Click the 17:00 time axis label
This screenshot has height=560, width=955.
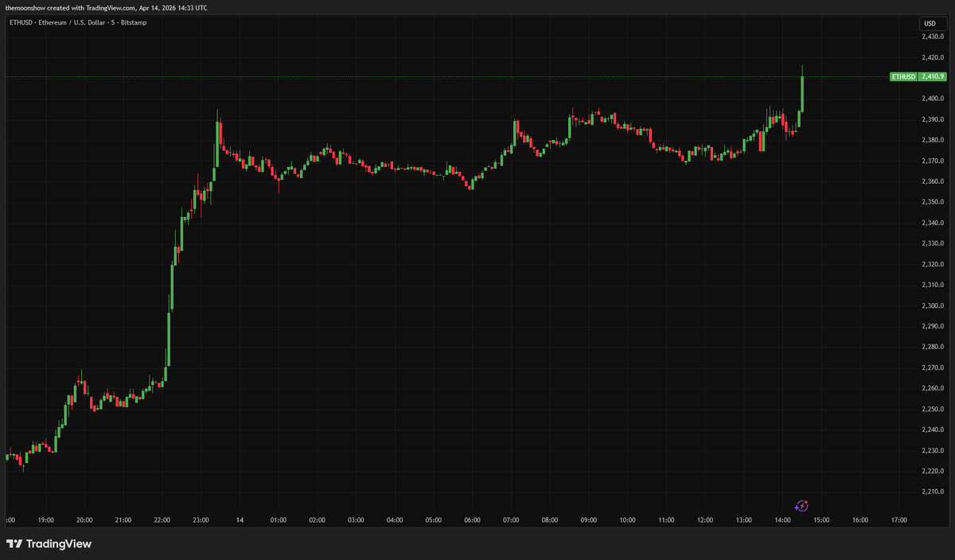point(899,520)
